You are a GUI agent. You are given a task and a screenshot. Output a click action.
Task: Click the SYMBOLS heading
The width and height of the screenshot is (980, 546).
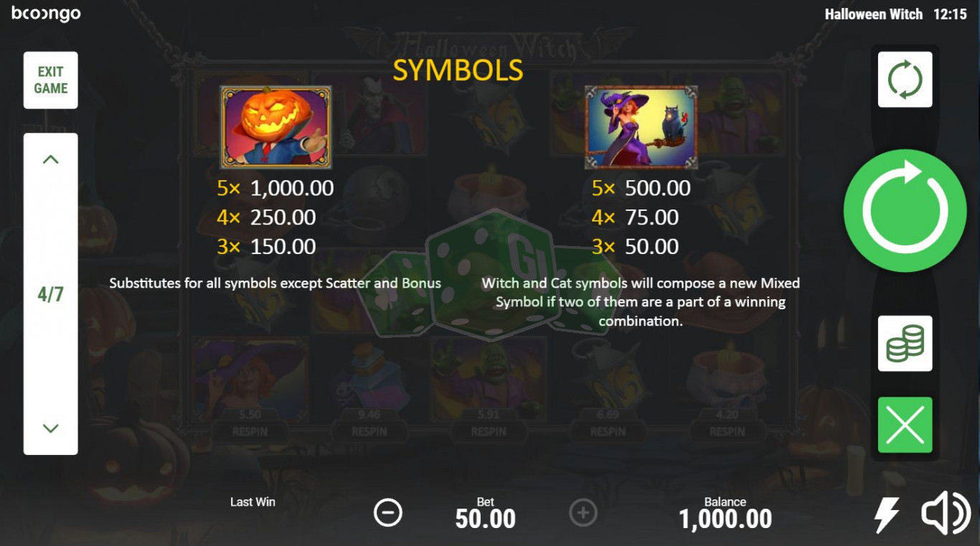pos(458,70)
